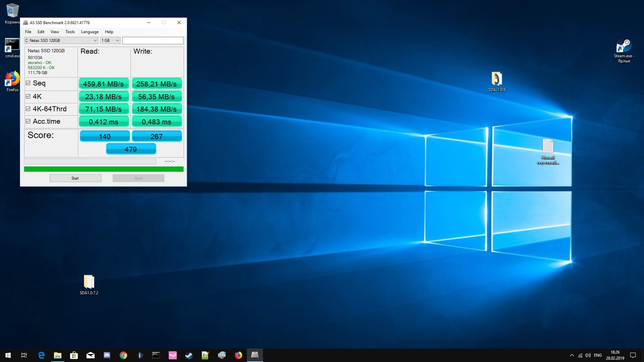
Task: Open the File menu
Action: click(28, 32)
